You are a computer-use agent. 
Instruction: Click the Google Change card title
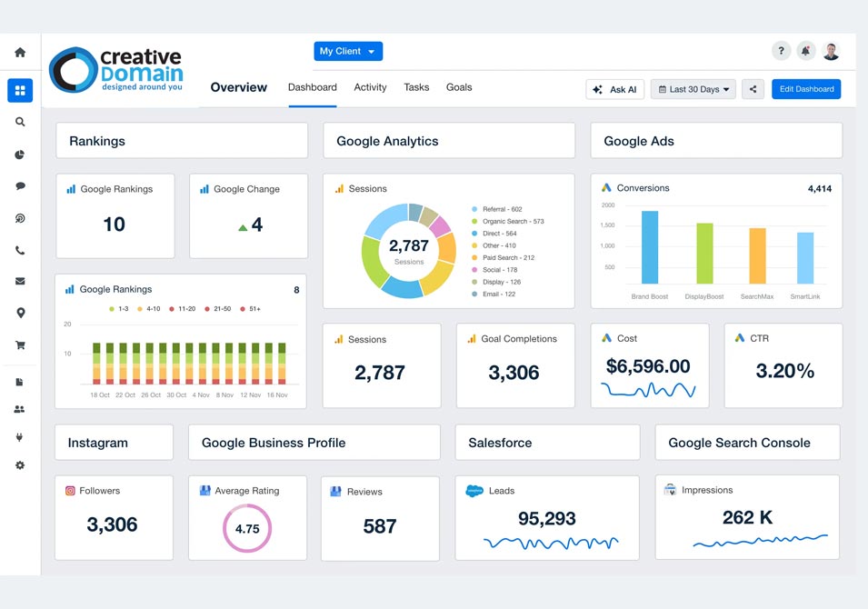(246, 189)
